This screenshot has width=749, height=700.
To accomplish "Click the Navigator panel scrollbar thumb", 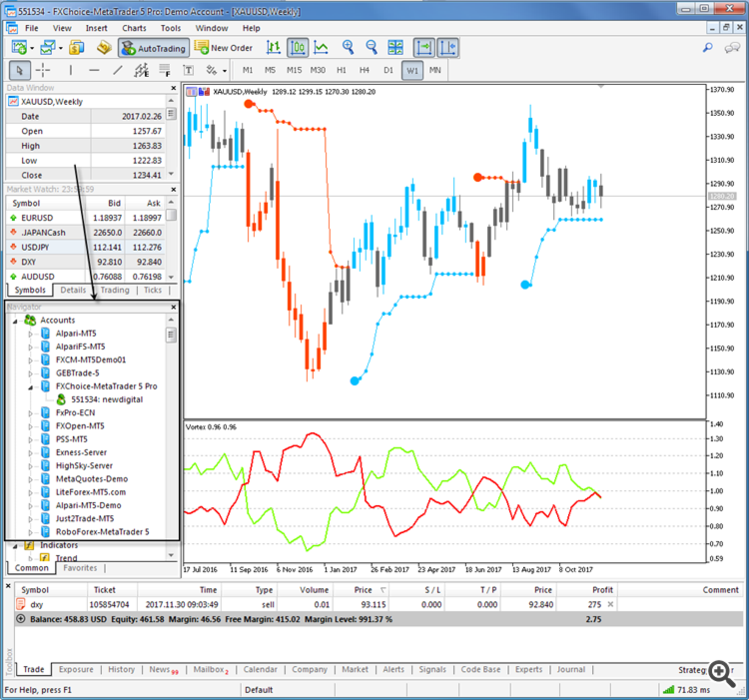I will (171, 335).
